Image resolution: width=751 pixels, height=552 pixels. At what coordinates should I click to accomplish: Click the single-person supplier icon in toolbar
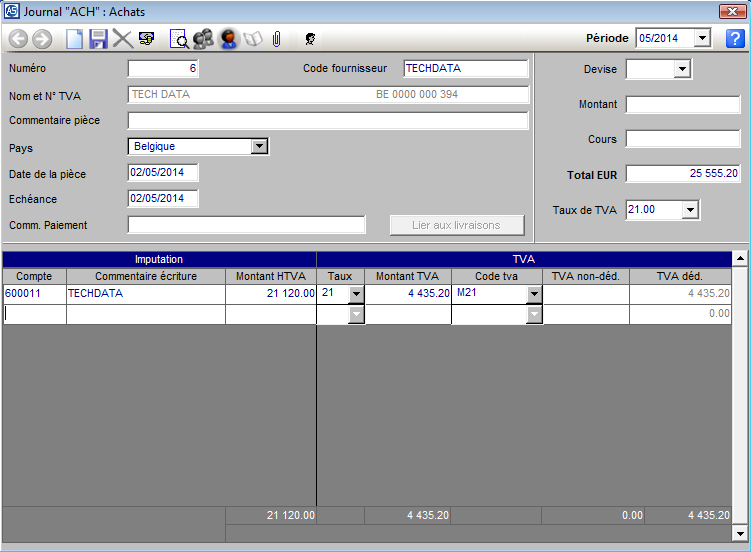tap(229, 39)
